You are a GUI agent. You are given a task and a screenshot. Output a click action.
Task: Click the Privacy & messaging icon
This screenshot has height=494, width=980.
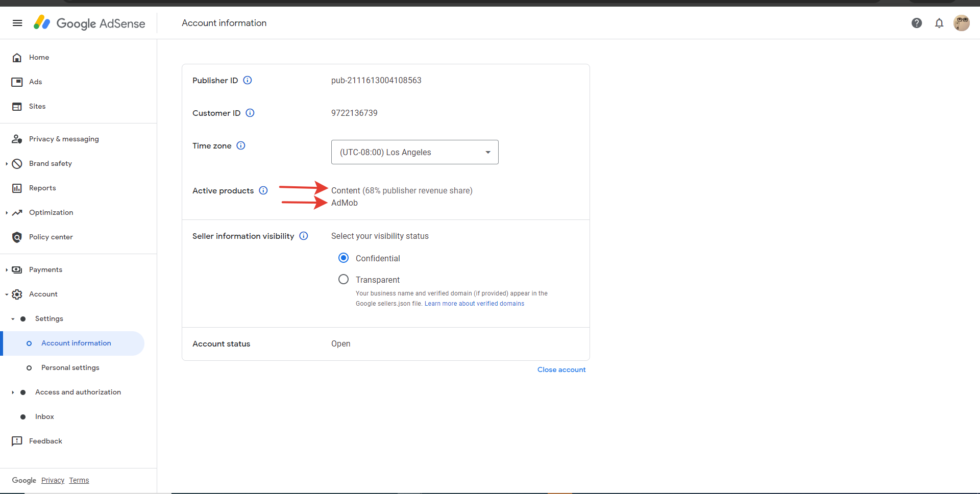tap(17, 139)
